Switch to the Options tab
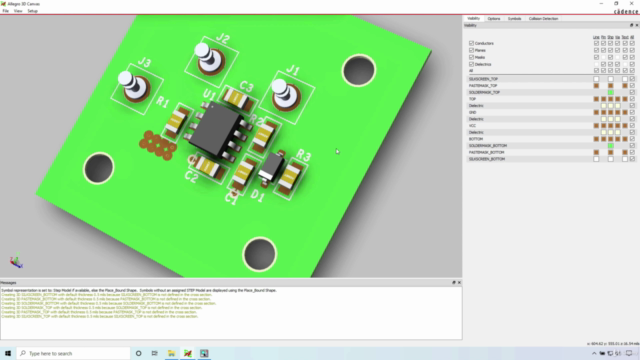The height and width of the screenshot is (360, 640). (493, 19)
